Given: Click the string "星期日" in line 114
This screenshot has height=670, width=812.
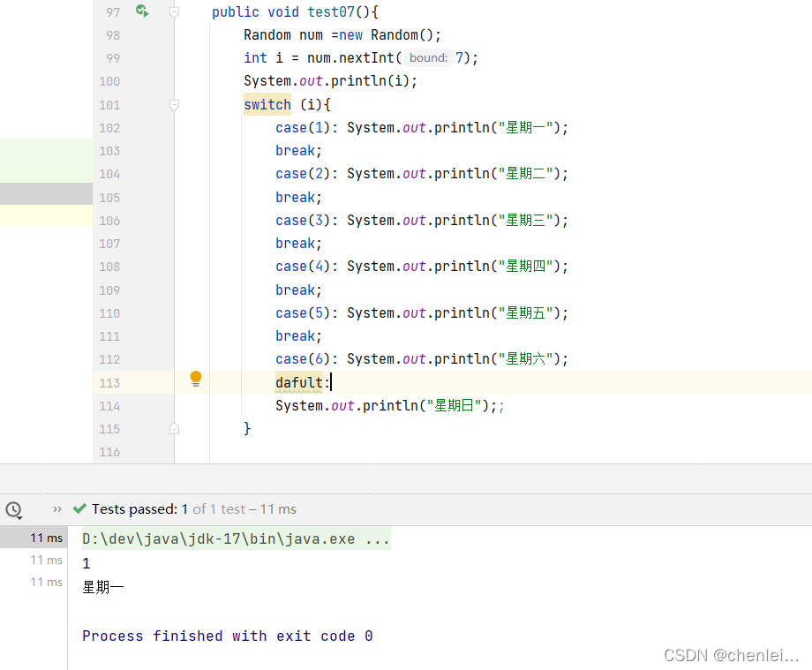Looking at the screenshot, I should (455, 405).
